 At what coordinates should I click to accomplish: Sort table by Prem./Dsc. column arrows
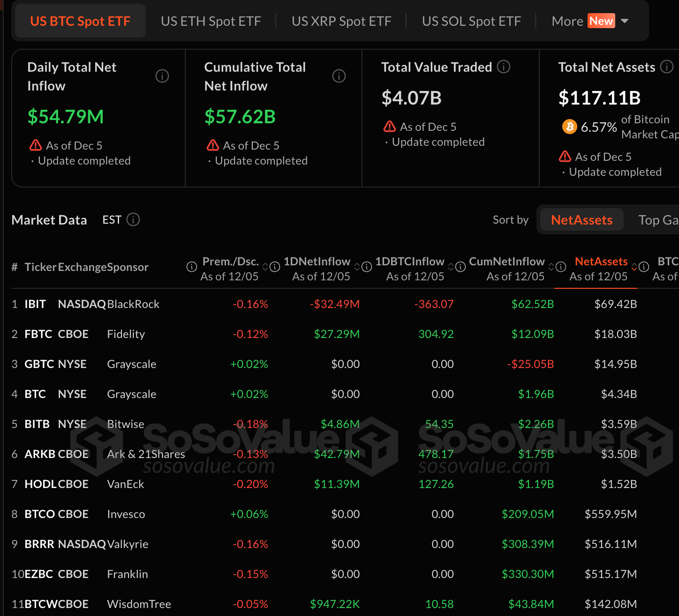[x=265, y=267]
